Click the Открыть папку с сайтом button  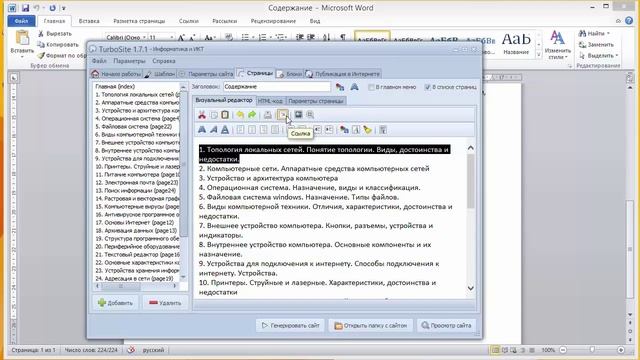pyautogui.click(x=371, y=325)
